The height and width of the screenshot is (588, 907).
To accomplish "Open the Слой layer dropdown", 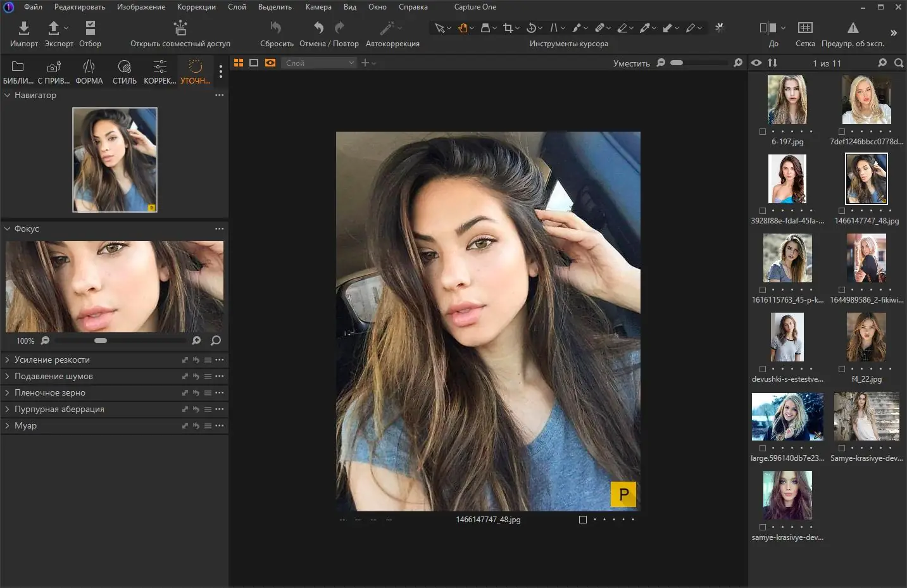I will [319, 63].
